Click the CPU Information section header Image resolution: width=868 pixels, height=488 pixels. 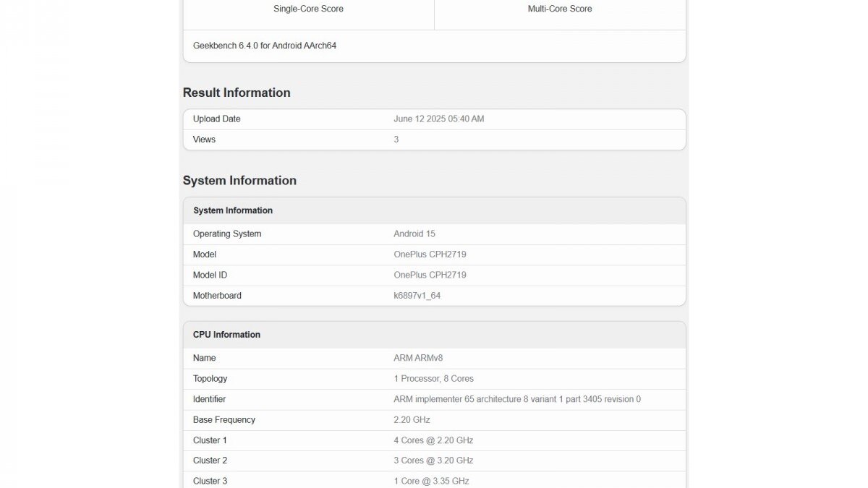[x=226, y=334]
